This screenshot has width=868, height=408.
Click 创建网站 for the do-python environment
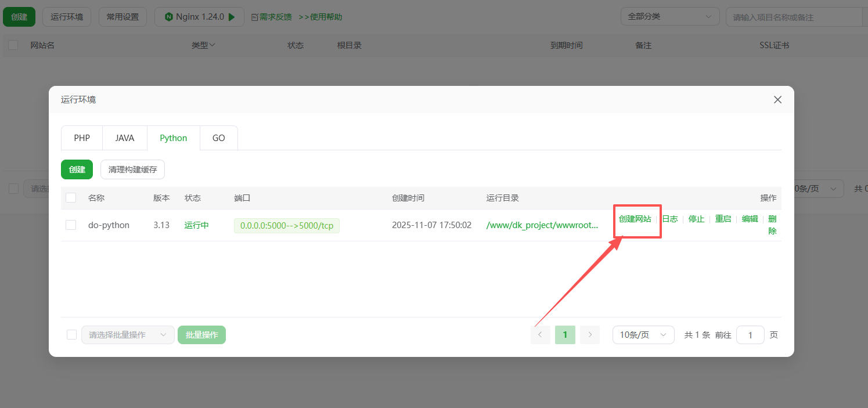(636, 219)
